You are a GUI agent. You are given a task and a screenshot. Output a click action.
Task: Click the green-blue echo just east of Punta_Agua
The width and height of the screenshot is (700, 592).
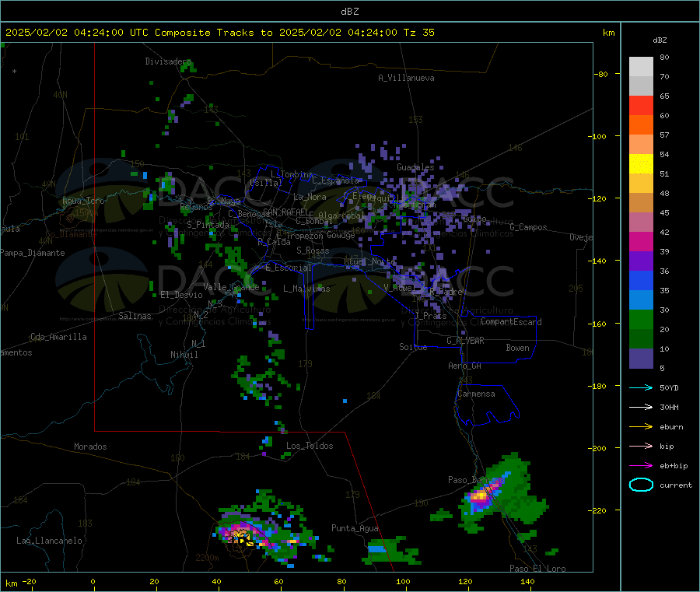[x=392, y=551]
